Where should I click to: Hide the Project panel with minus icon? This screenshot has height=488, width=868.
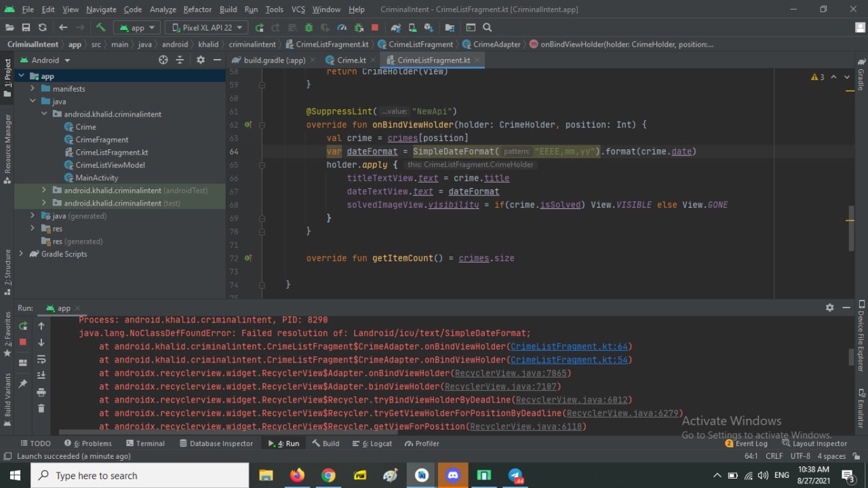pos(217,60)
